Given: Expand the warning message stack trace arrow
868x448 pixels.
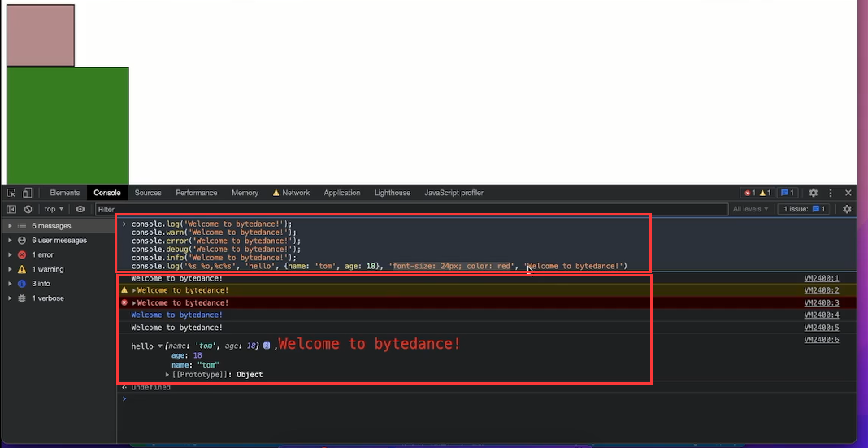Looking at the screenshot, I should [x=134, y=291].
